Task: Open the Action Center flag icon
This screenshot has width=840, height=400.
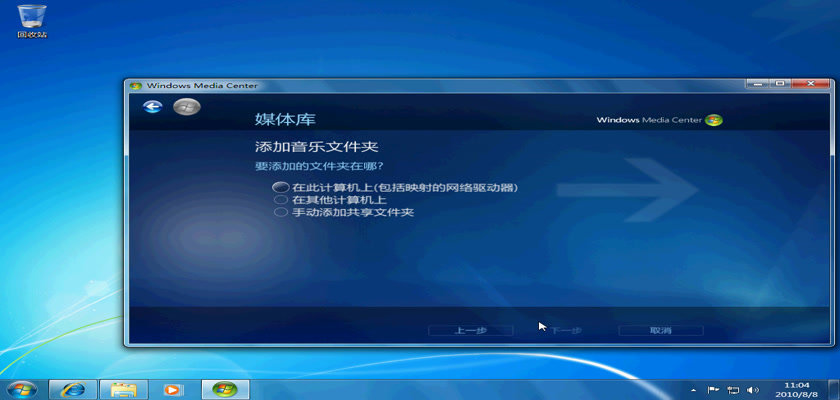Action: (713, 389)
